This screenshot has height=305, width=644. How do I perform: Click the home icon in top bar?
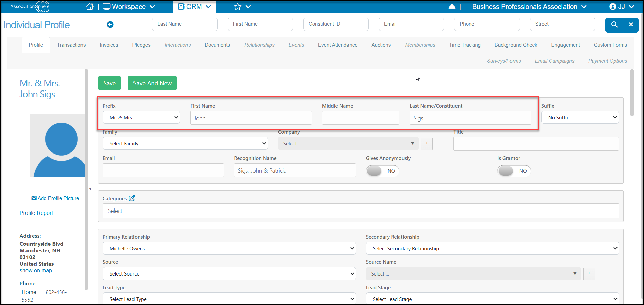[90, 7]
